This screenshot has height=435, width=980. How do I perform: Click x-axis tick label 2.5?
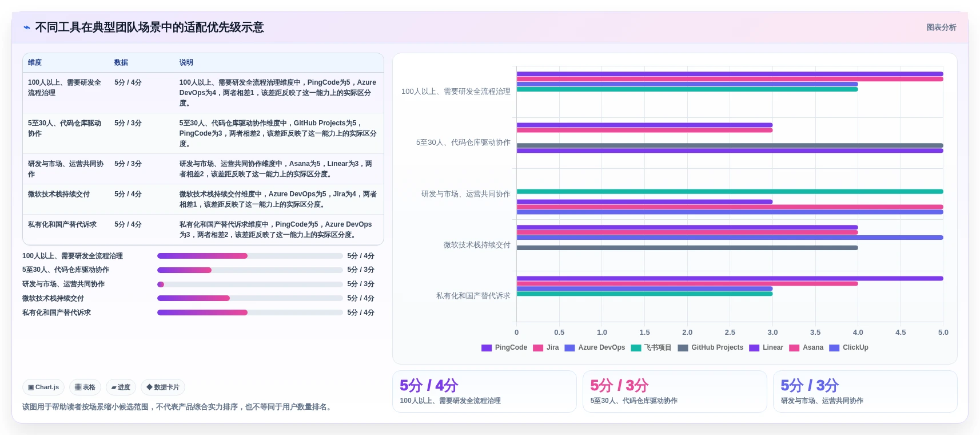730,333
